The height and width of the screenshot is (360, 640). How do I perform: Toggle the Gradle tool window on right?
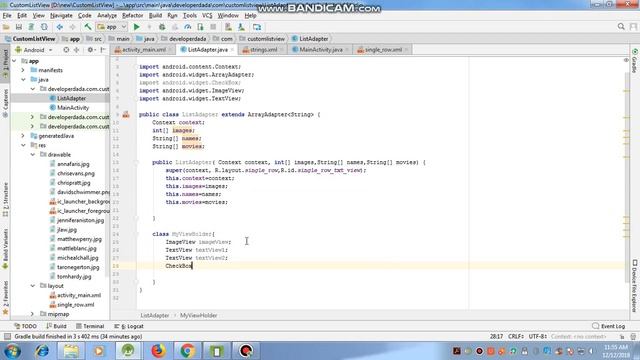click(635, 60)
